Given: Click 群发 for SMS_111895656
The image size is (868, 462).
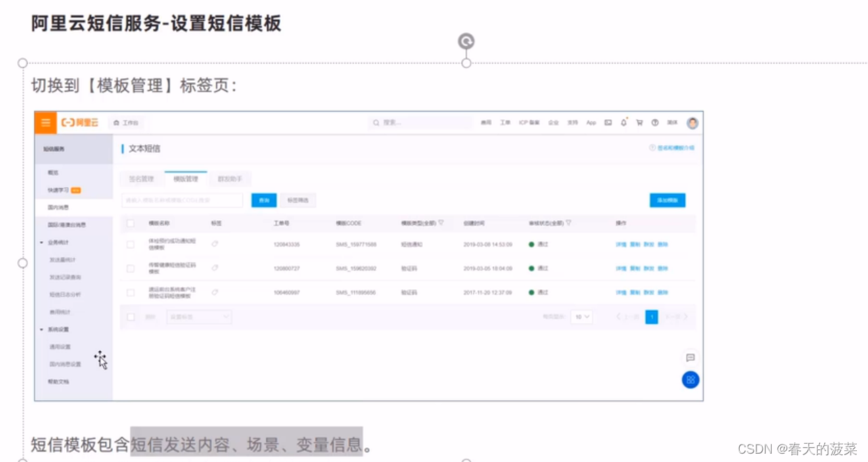Looking at the screenshot, I should point(649,293).
